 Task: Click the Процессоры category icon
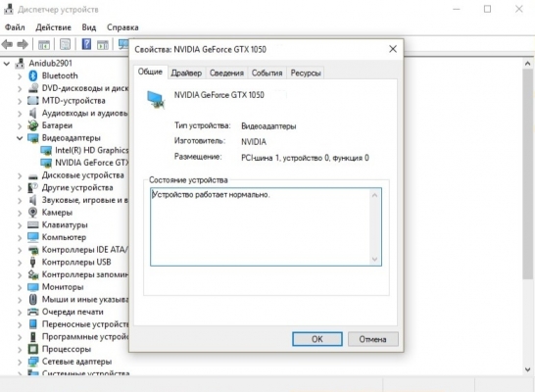click(33, 349)
